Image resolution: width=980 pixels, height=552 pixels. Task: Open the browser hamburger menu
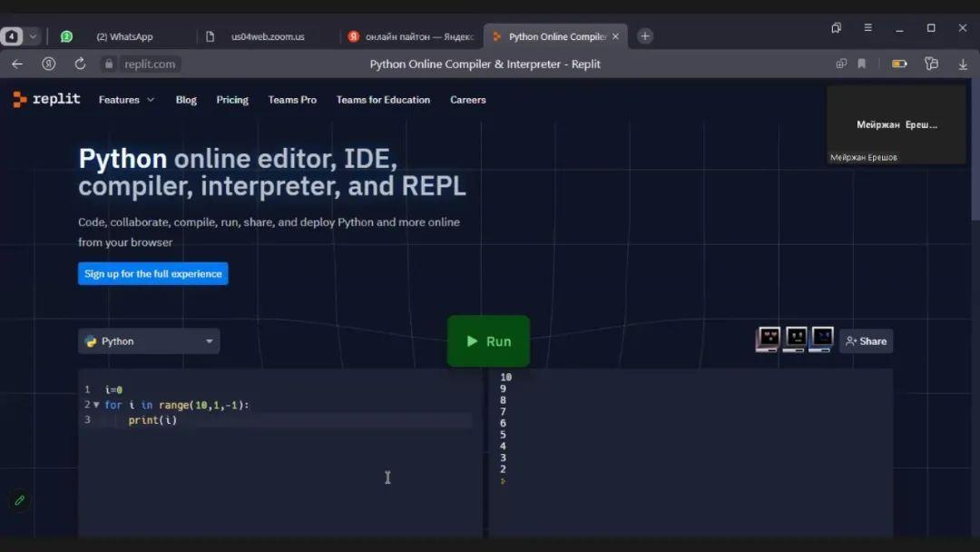click(x=868, y=27)
